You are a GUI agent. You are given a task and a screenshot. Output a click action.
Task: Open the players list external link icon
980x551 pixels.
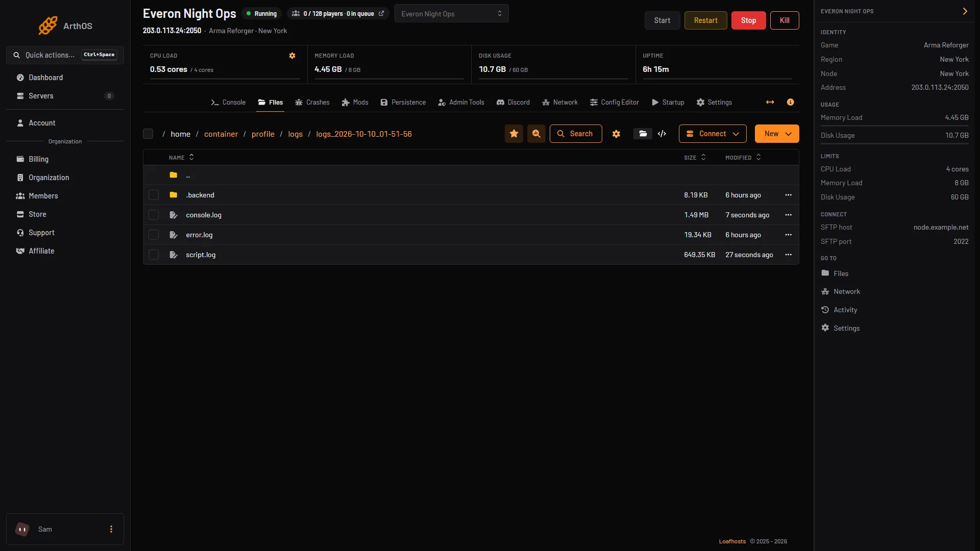coord(381,14)
